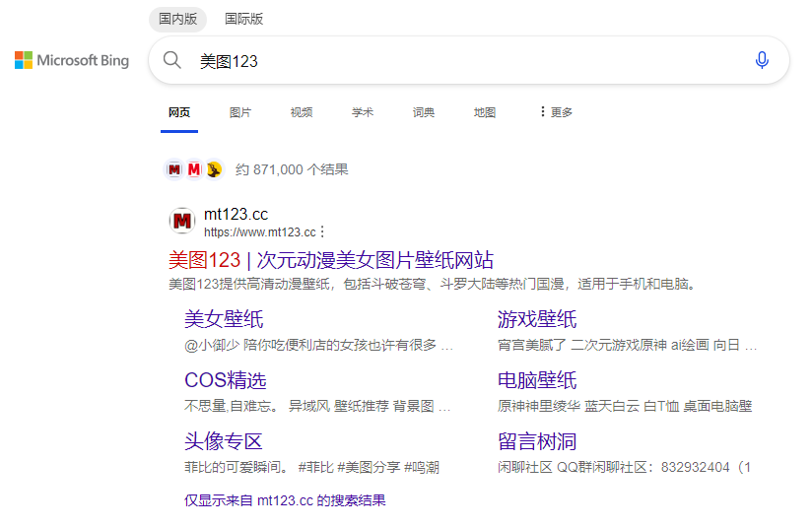Switch to 国内版 search mode
The height and width of the screenshot is (527, 812).
(x=178, y=19)
